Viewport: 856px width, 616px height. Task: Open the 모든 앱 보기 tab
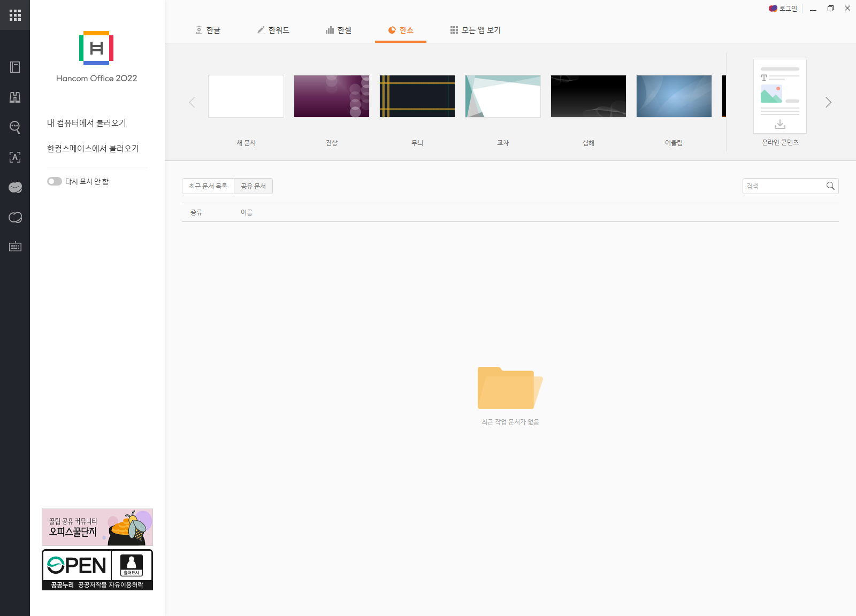[x=476, y=30]
